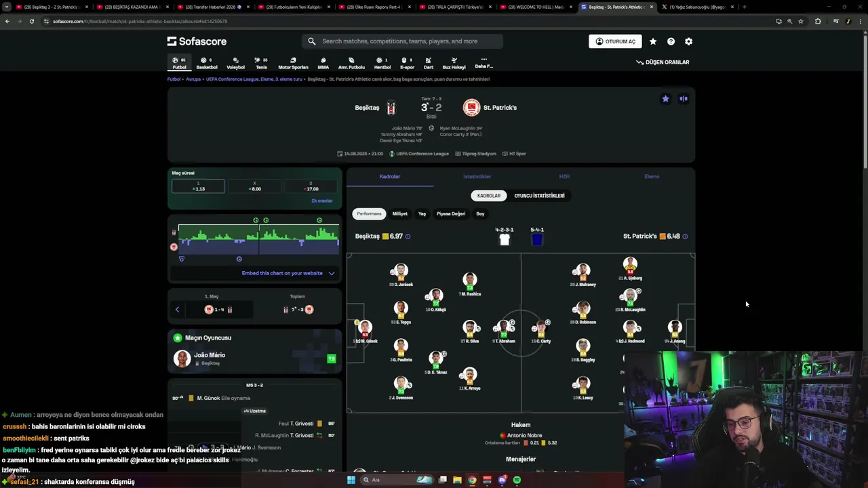
Task: Select the Piyasa Değeri filter chip
Action: click(x=451, y=213)
